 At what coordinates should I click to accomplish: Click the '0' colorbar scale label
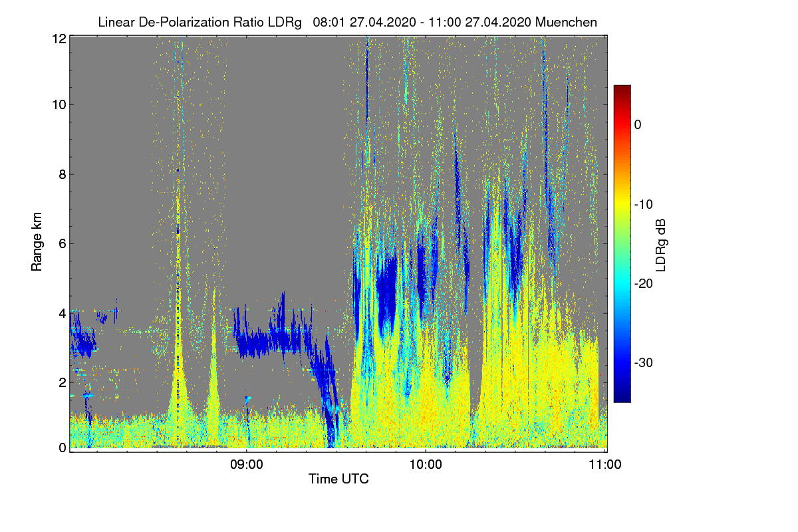[638, 124]
